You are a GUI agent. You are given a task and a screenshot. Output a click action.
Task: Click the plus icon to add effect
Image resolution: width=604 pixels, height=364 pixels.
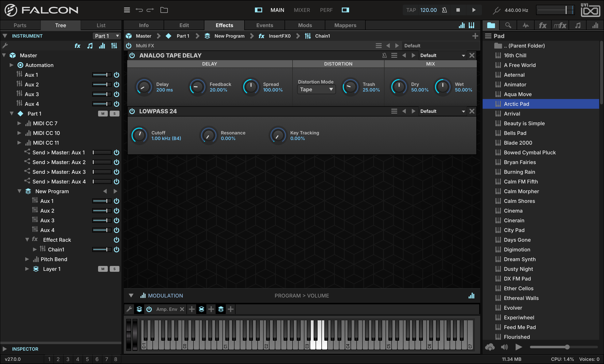475,36
